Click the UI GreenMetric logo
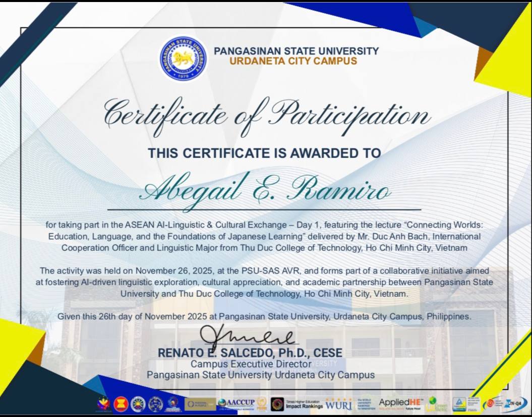This screenshot has height=417, width=532. click(437, 404)
